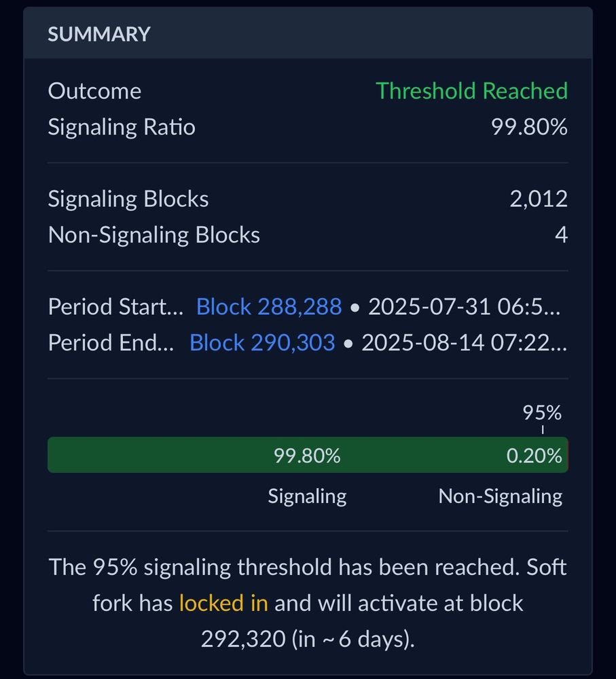
Task: Click the 0.20% label in the bar
Action: 535,456
